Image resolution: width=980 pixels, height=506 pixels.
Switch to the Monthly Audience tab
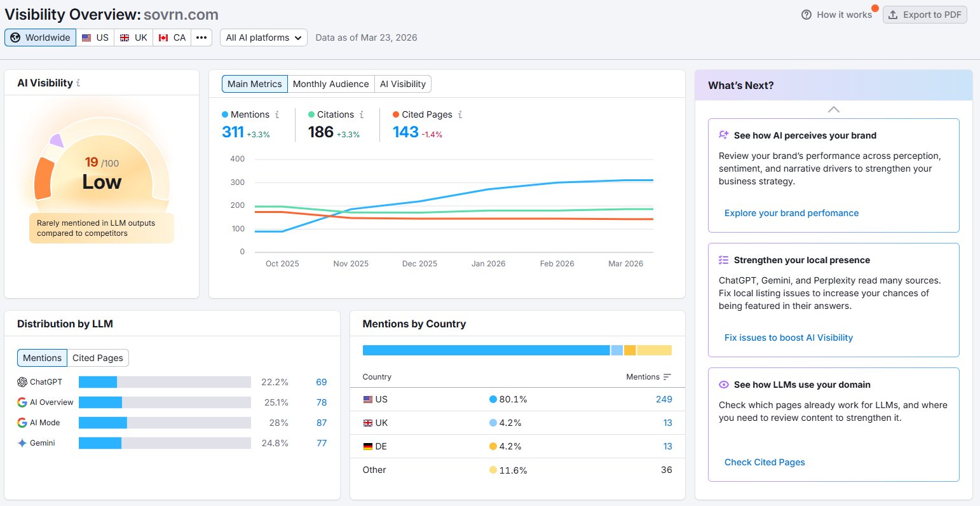coord(330,84)
